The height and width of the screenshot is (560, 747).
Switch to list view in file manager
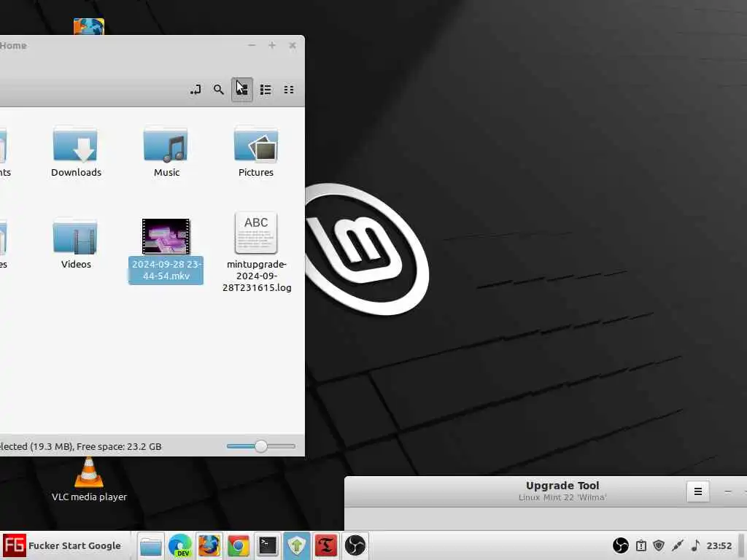(266, 90)
